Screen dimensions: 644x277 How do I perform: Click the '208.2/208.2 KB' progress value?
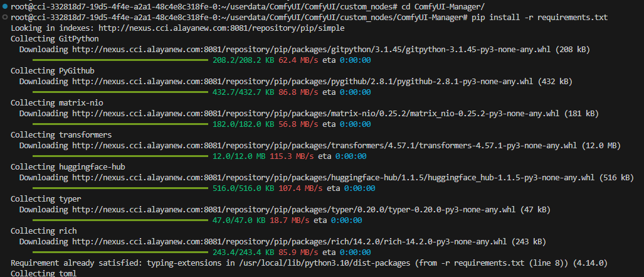243,60
